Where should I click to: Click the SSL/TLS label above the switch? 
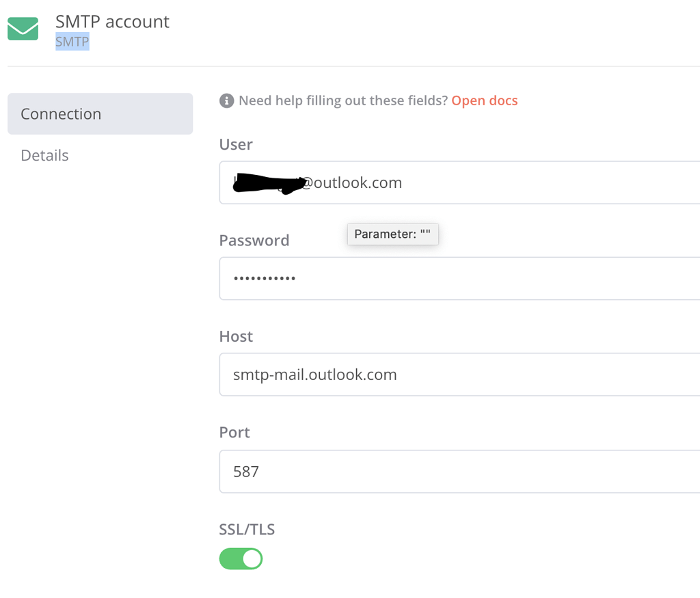[x=246, y=529]
